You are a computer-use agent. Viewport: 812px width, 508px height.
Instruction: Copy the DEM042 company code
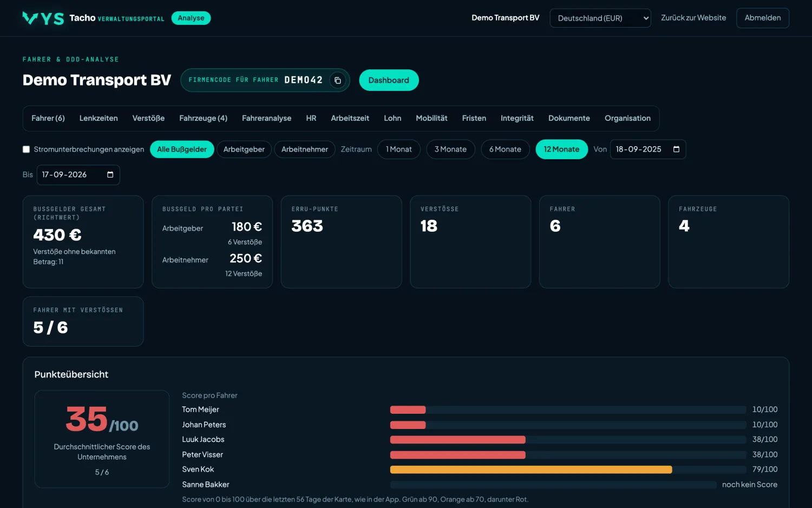pyautogui.click(x=338, y=80)
